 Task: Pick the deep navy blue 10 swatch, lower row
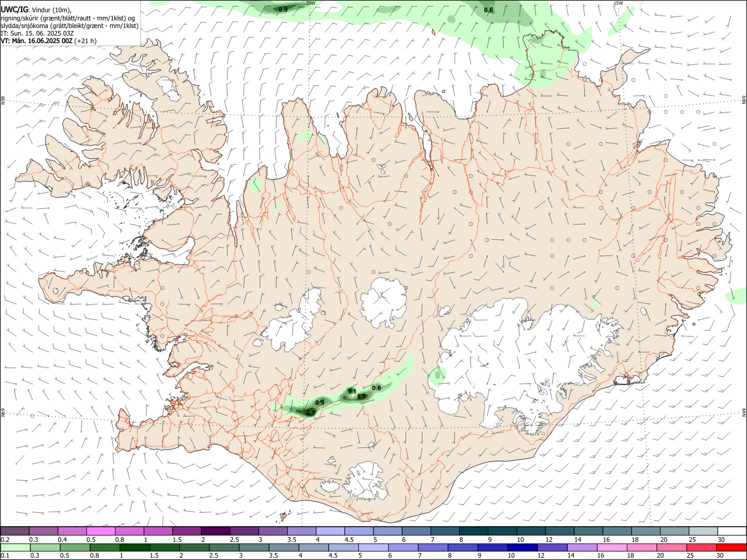point(522,547)
